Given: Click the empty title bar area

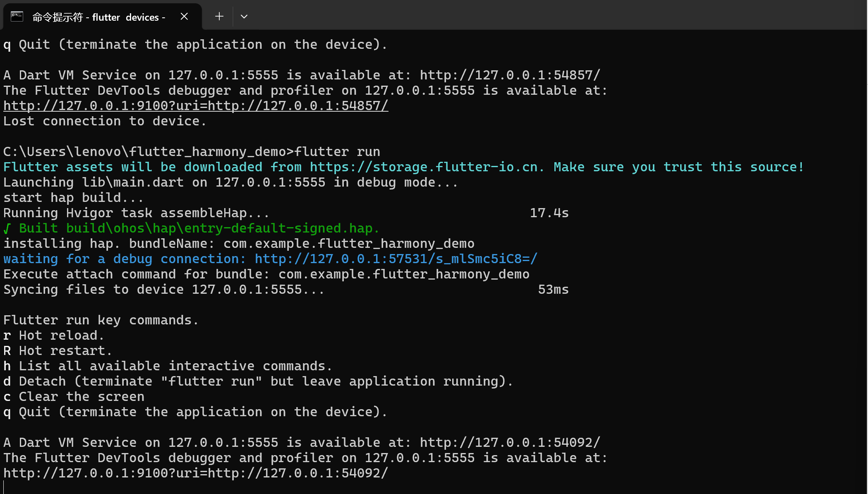Looking at the screenshot, I should click(538, 16).
